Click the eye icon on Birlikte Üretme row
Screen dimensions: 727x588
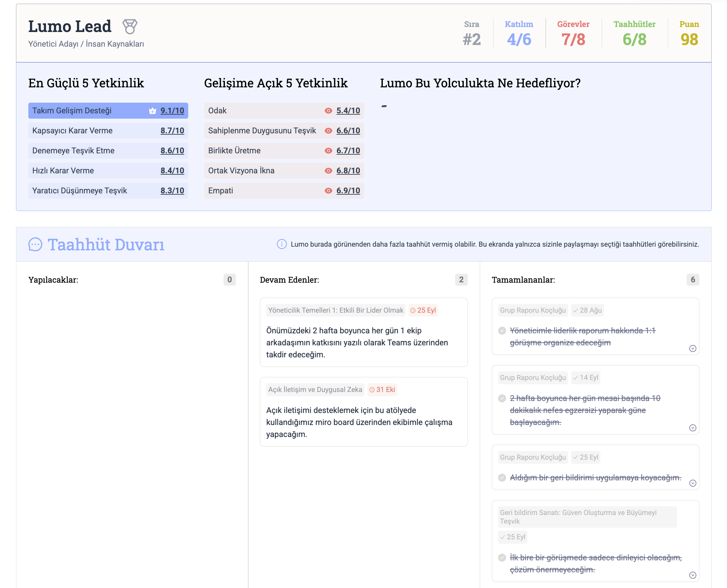click(328, 151)
